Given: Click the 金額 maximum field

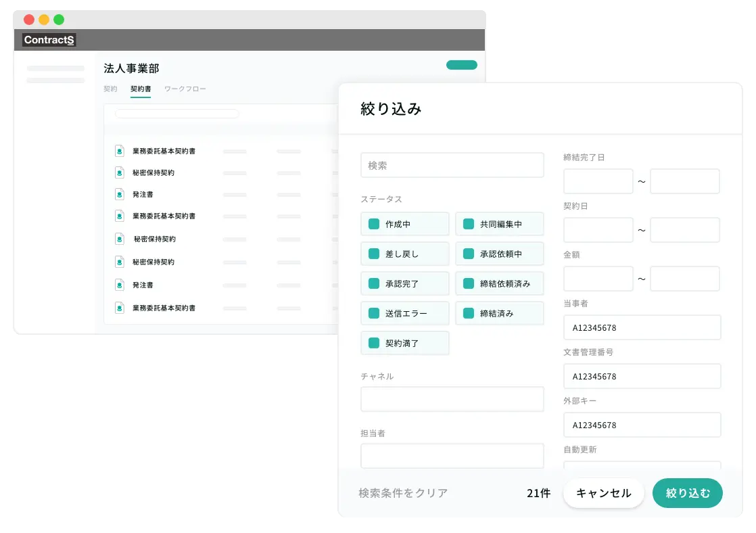Looking at the screenshot, I should click(684, 279).
